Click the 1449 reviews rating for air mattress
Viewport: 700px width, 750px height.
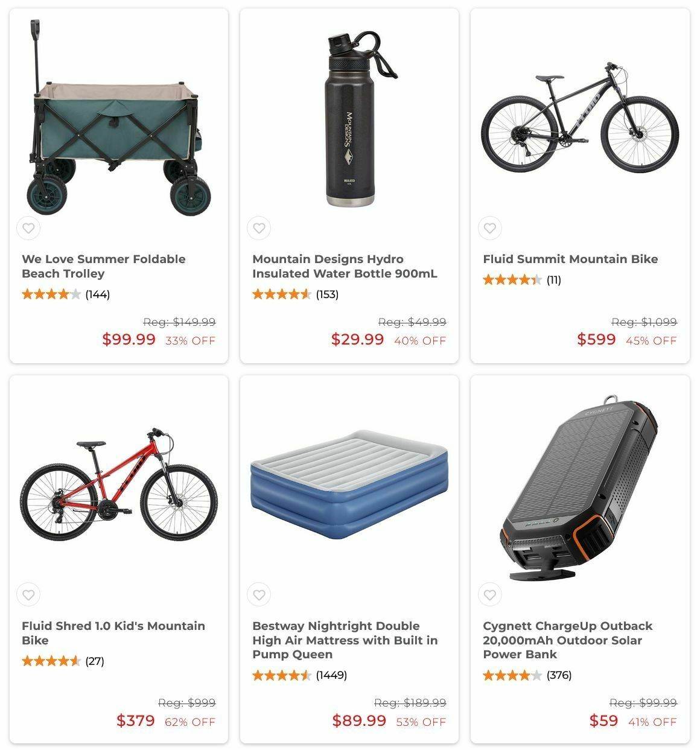(x=299, y=675)
